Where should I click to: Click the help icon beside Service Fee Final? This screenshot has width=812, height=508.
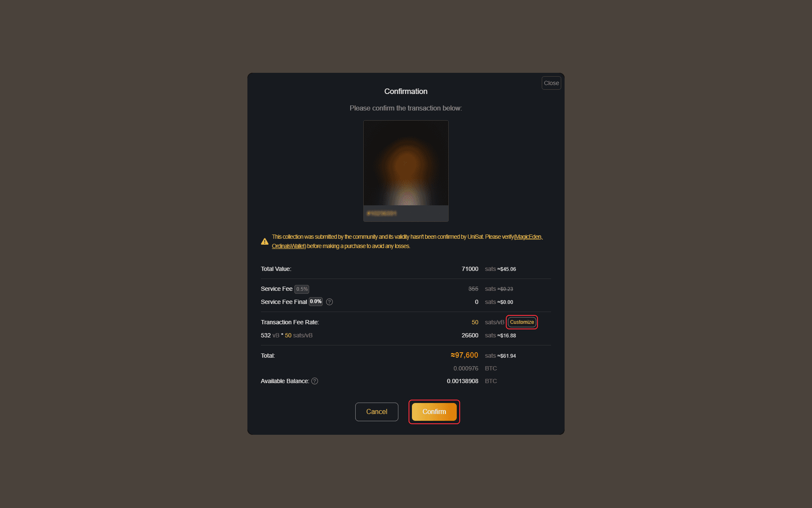tap(329, 302)
